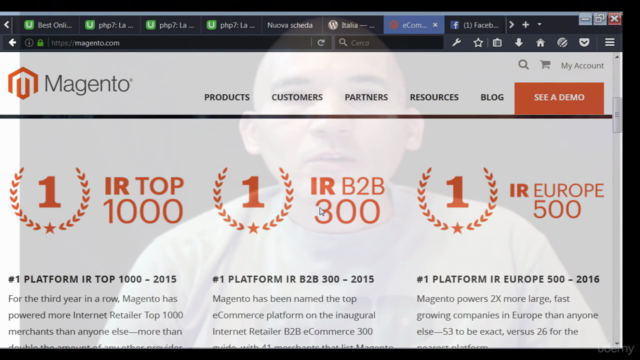Open developer tools wrench icon
The image size is (640, 360).
(x=457, y=42)
